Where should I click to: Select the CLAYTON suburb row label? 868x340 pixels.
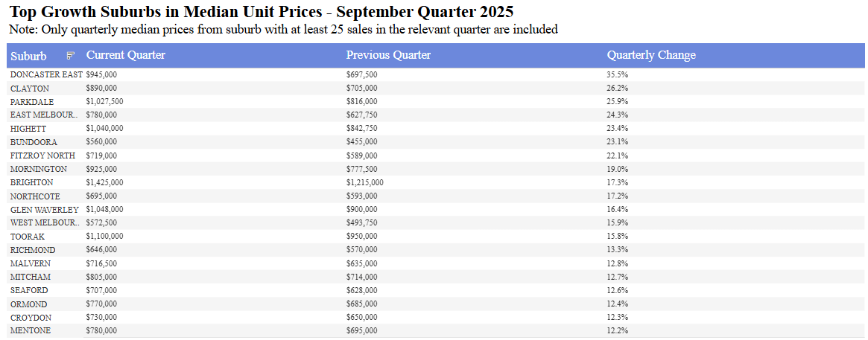pos(30,88)
